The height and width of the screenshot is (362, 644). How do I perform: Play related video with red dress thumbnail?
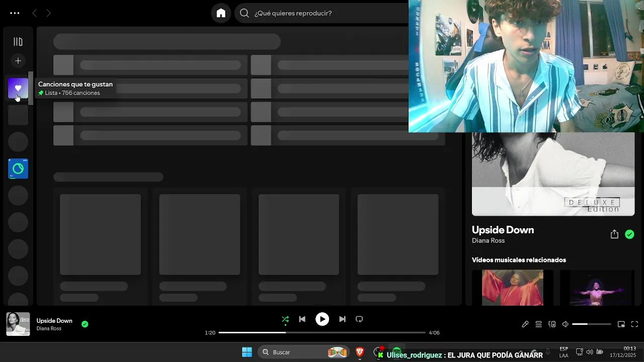click(512, 288)
